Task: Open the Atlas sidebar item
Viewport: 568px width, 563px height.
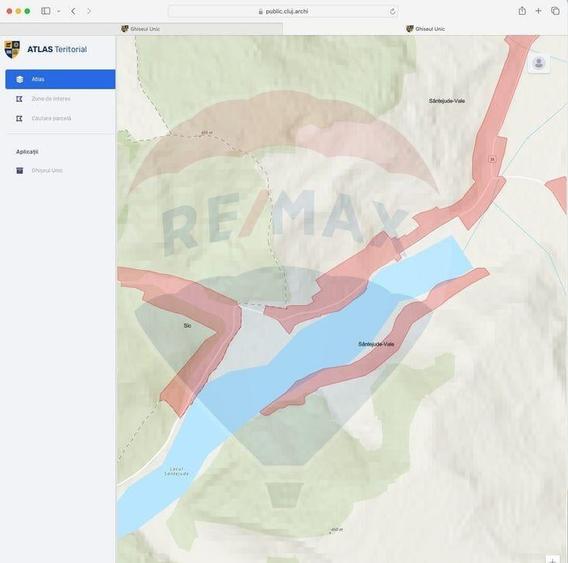Action: coord(60,79)
